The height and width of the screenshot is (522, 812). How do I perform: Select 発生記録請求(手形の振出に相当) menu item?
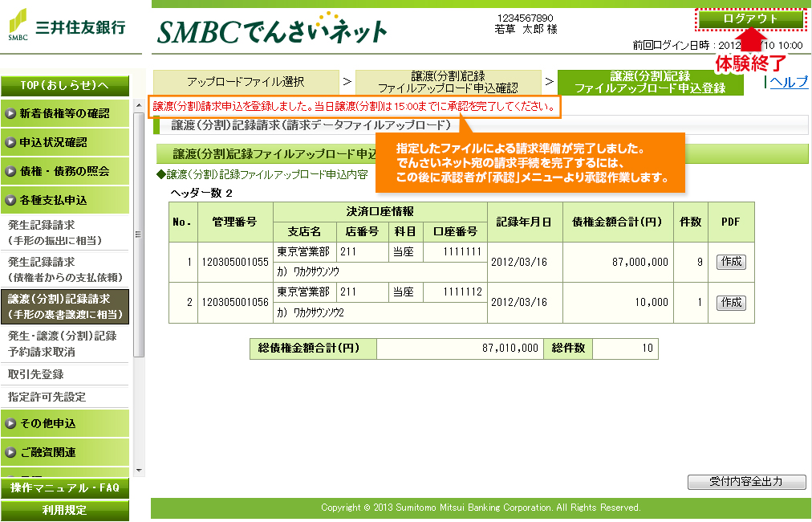[x=65, y=233]
